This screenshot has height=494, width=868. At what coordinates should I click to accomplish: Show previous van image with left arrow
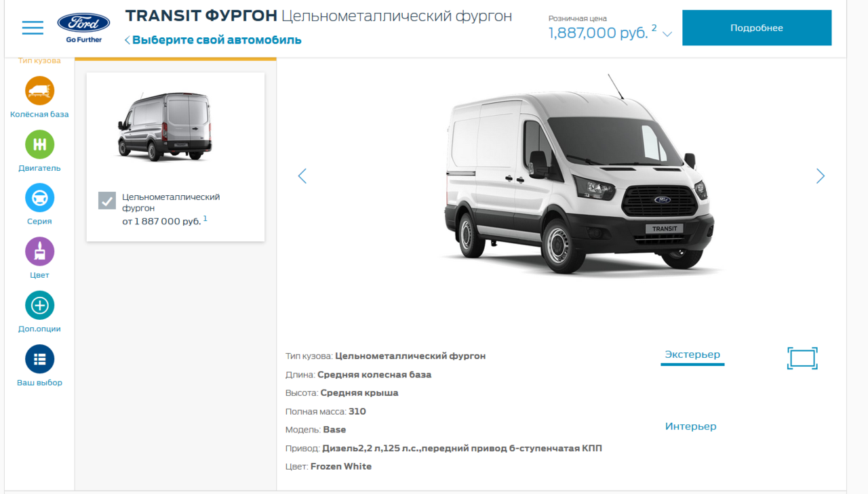click(x=302, y=176)
